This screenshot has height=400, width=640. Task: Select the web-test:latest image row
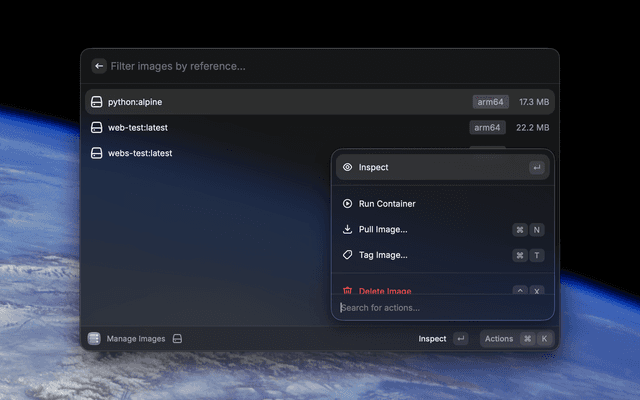click(x=320, y=127)
